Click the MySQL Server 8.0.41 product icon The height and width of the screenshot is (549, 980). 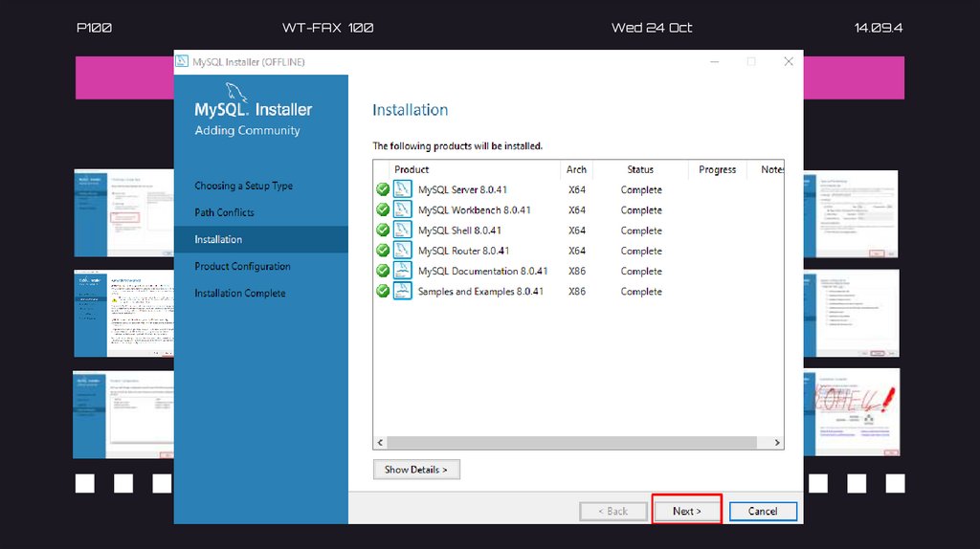(403, 189)
